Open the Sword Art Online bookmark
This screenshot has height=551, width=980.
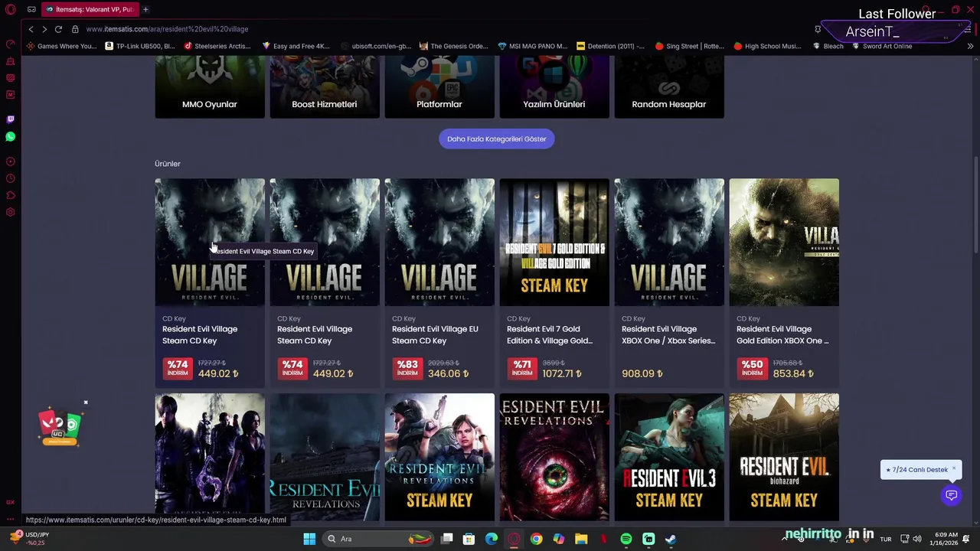click(882, 46)
